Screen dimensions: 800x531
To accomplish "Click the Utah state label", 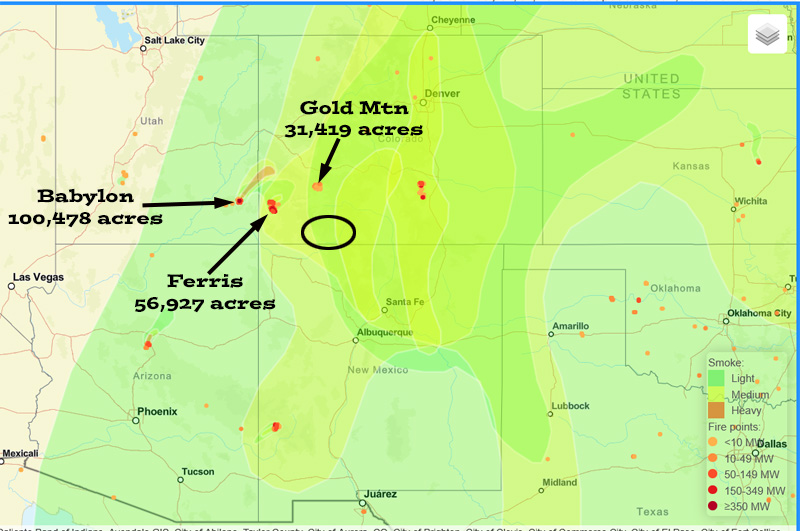I will click(152, 121).
